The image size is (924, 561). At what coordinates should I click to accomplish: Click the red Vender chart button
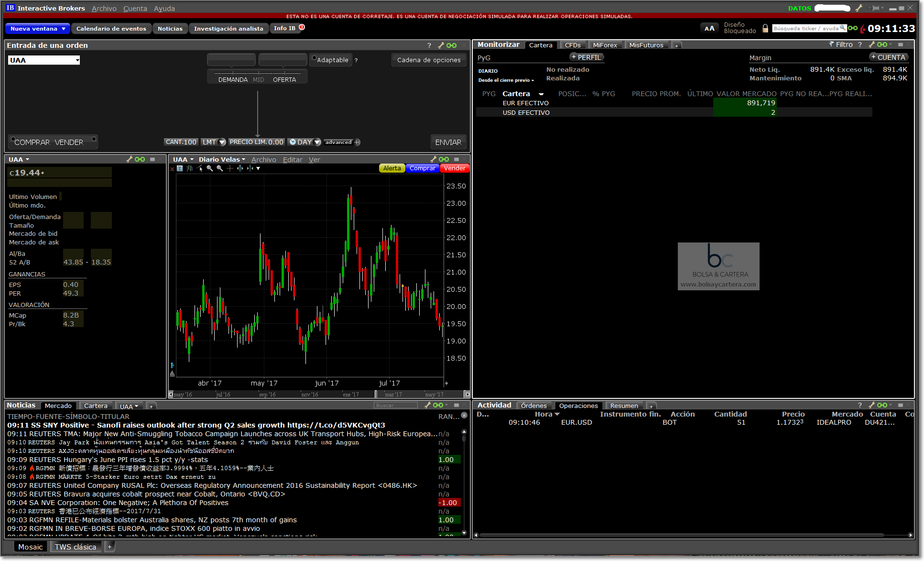coord(455,168)
